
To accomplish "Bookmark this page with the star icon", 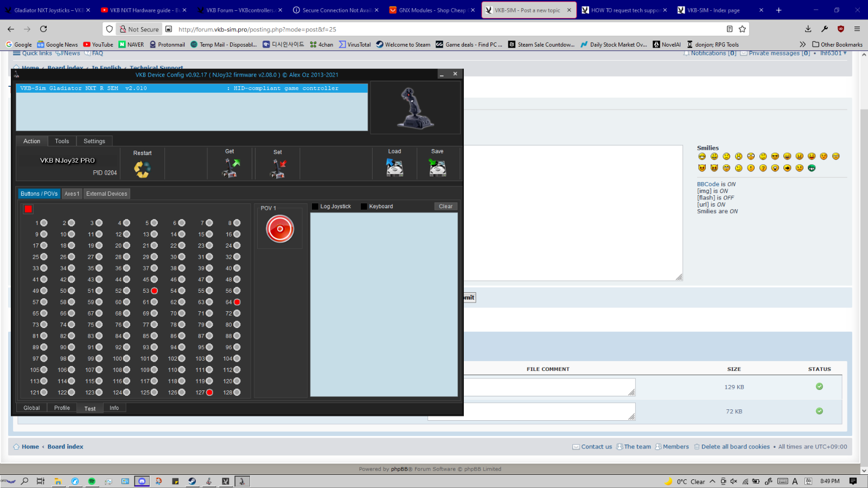I will tap(742, 29).
